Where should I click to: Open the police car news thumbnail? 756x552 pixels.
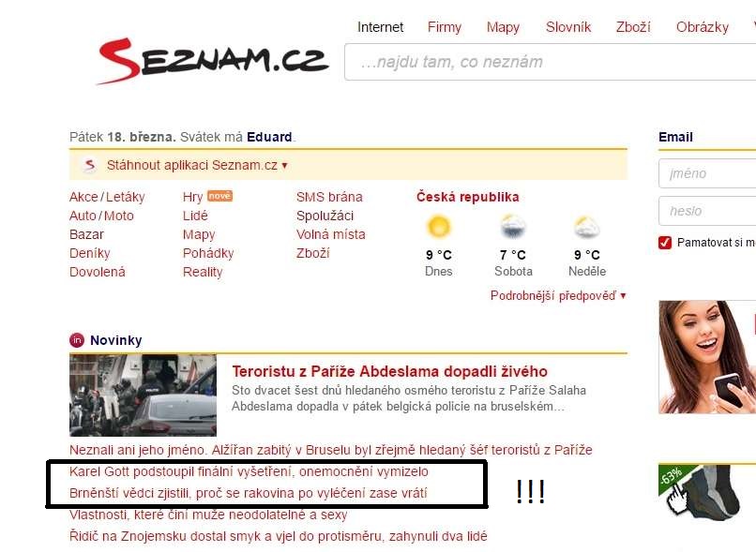(x=143, y=395)
